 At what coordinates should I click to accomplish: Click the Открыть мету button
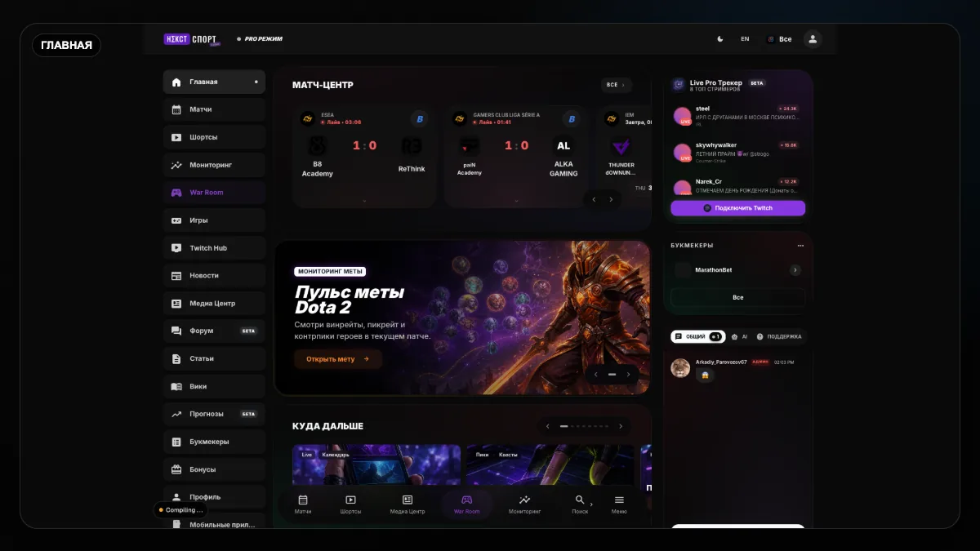pyautogui.click(x=338, y=359)
